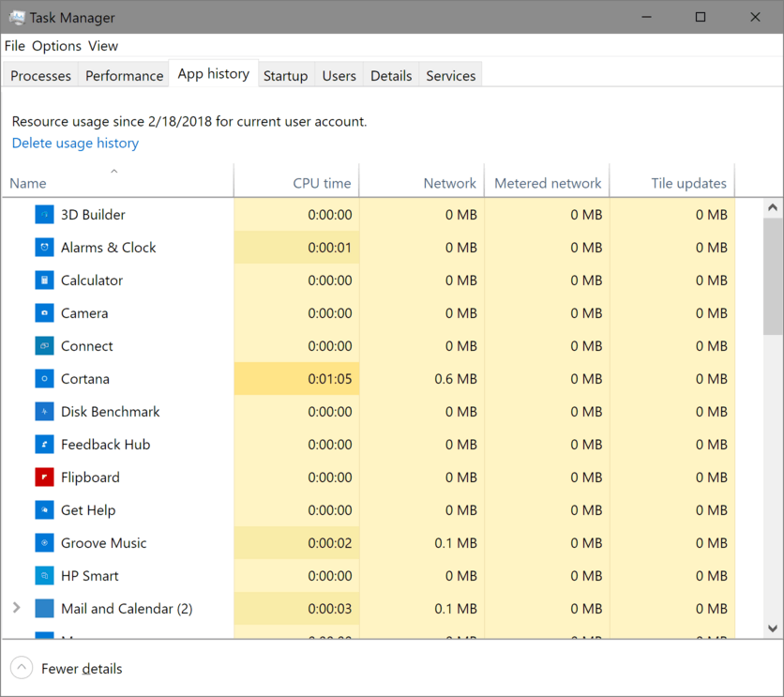Click the Feedback Hub app icon
Viewport: 784px width, 697px height.
(x=44, y=444)
